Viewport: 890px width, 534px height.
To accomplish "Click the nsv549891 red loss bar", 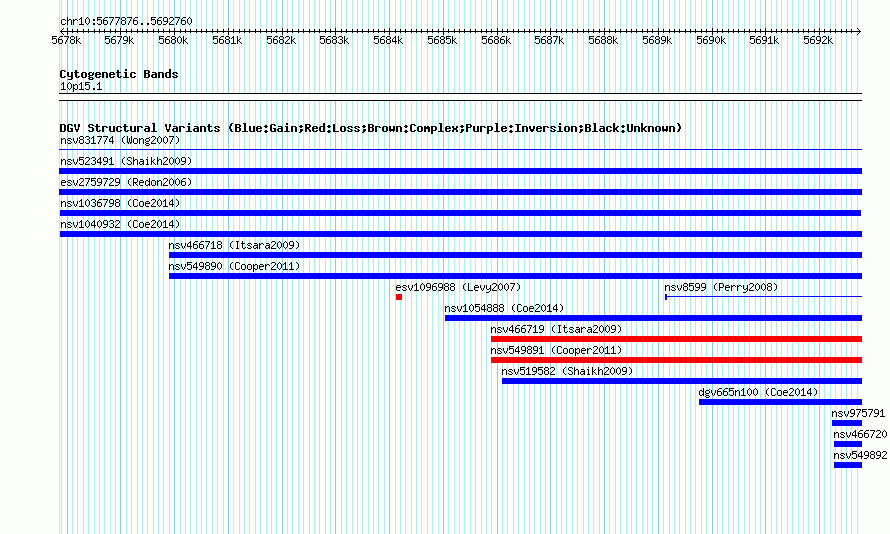I will [x=676, y=360].
